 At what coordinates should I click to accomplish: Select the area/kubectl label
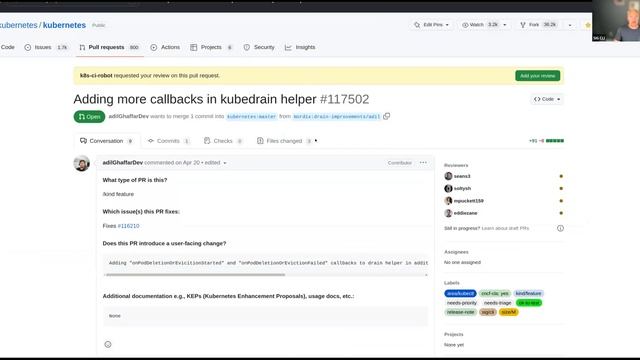[460, 293]
